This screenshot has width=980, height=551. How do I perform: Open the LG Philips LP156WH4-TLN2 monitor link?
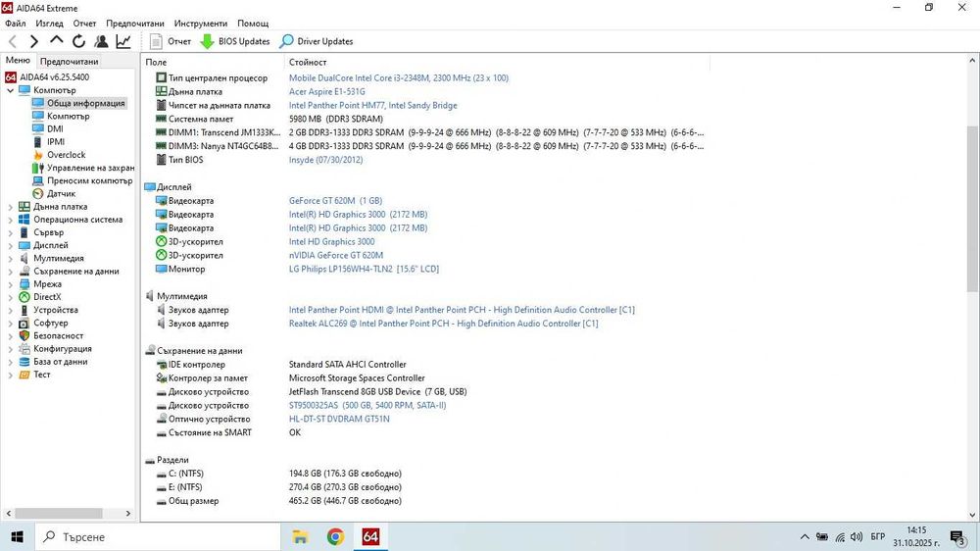point(364,269)
